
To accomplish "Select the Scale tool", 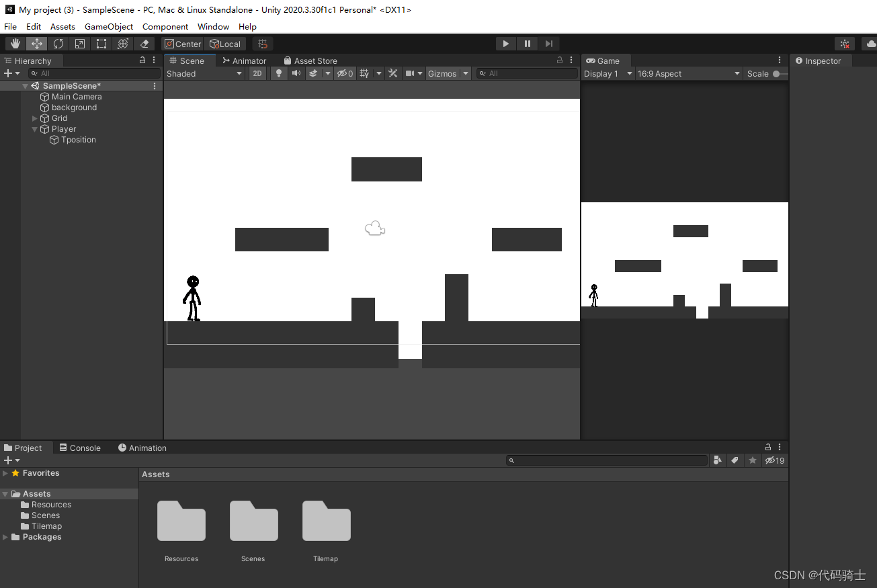I will point(79,43).
